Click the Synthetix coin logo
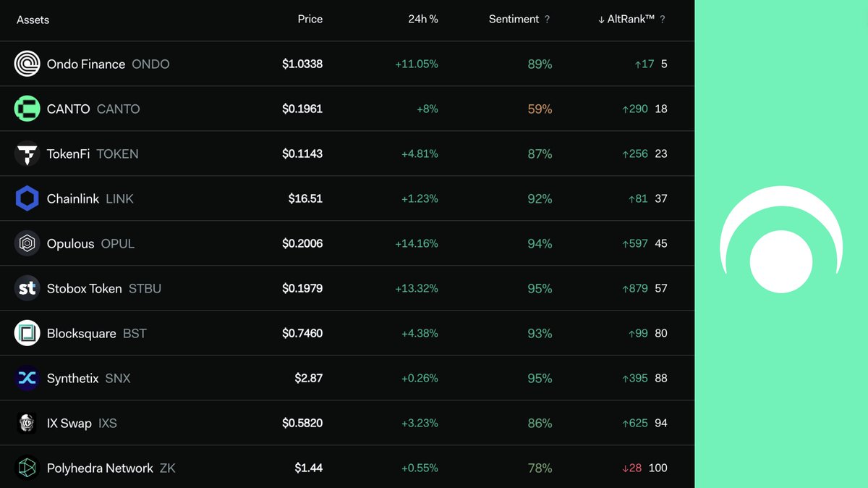Viewport: 868px width, 488px height. (x=27, y=378)
